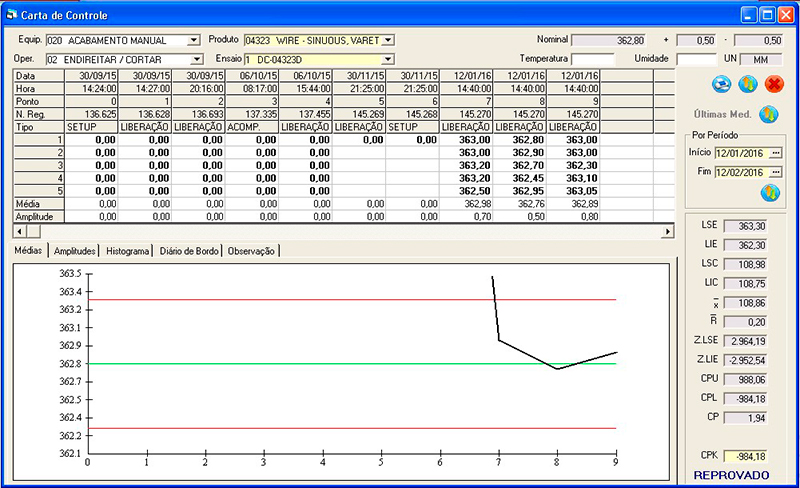Screen dimensions: 800x488
Task: Click N. Reg. cell 137.335
Action: point(252,114)
